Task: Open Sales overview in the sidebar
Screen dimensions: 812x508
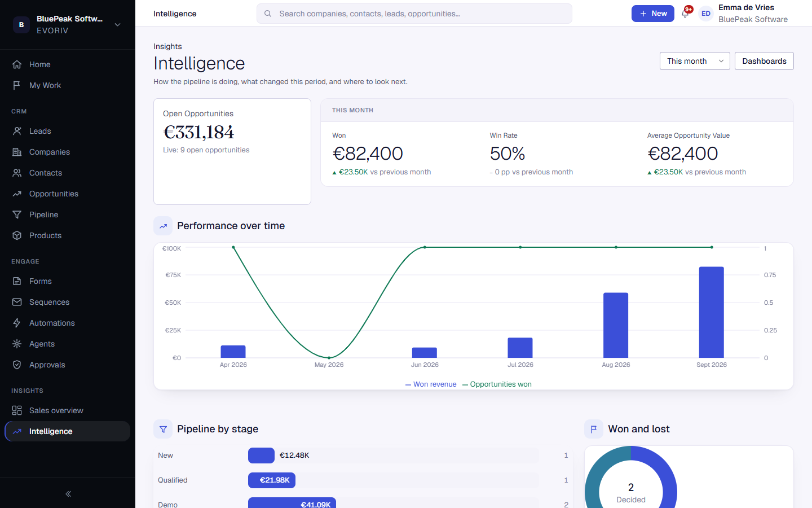Action: click(x=67, y=410)
